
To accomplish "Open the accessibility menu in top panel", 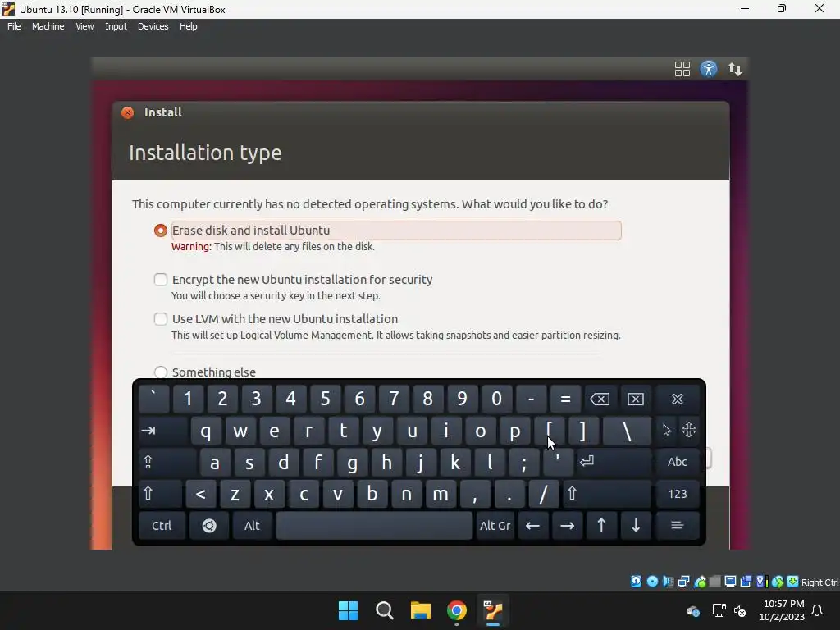I will pyautogui.click(x=708, y=69).
